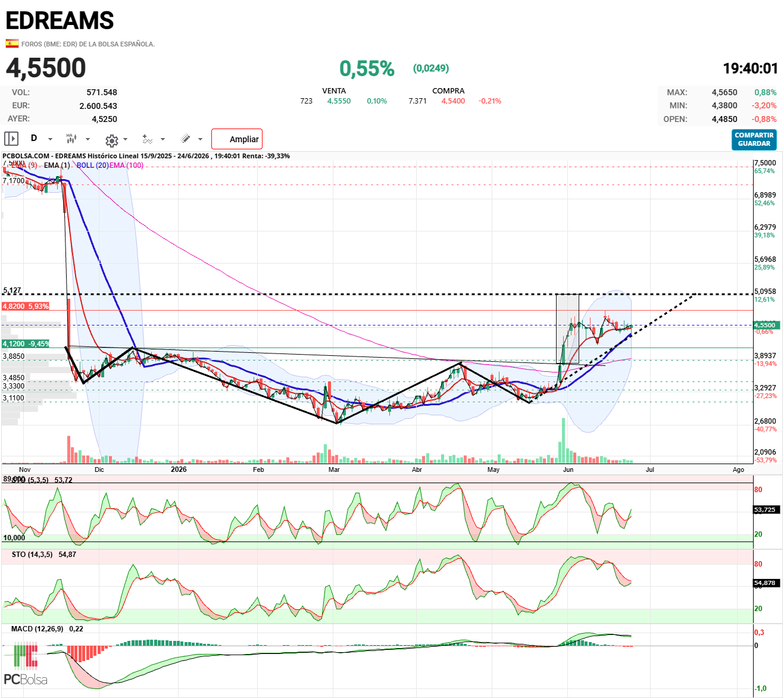Click the add indicator icon
784x698 pixels.
pos(148,139)
